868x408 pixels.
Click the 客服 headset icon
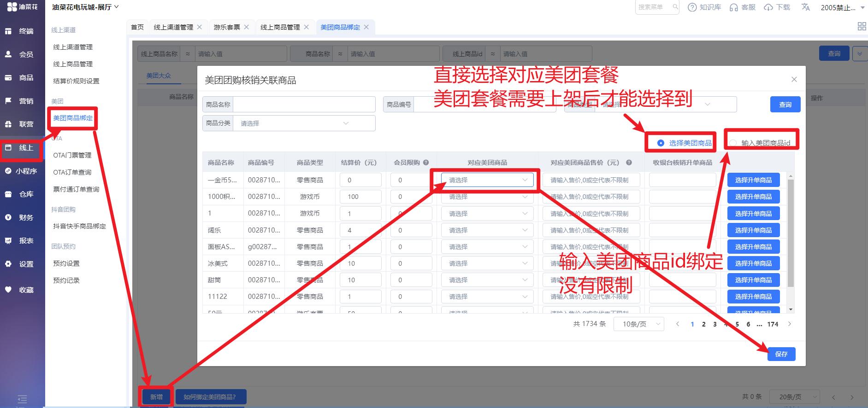click(733, 7)
